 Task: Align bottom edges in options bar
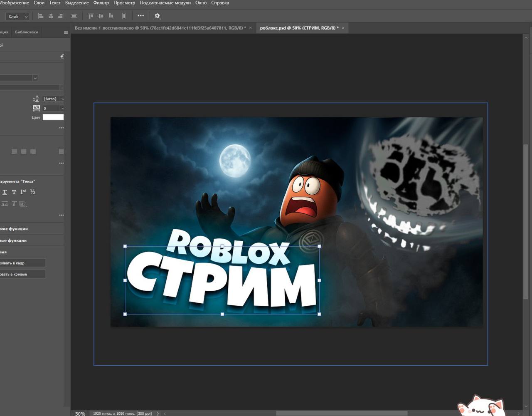click(x=111, y=16)
